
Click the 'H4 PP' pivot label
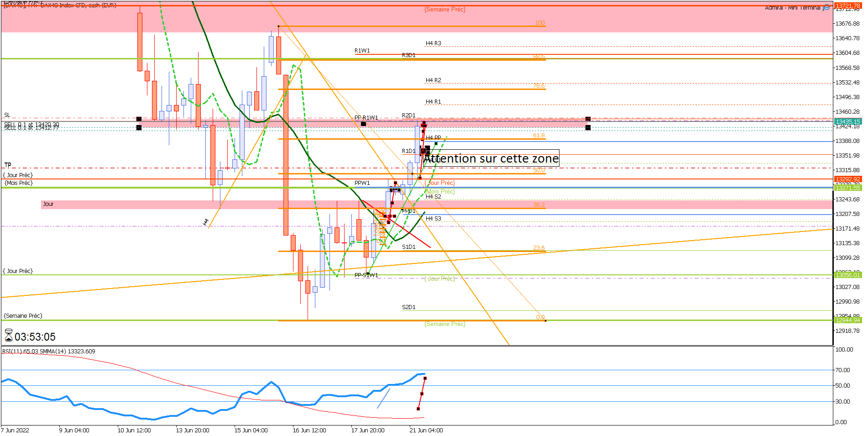point(434,138)
